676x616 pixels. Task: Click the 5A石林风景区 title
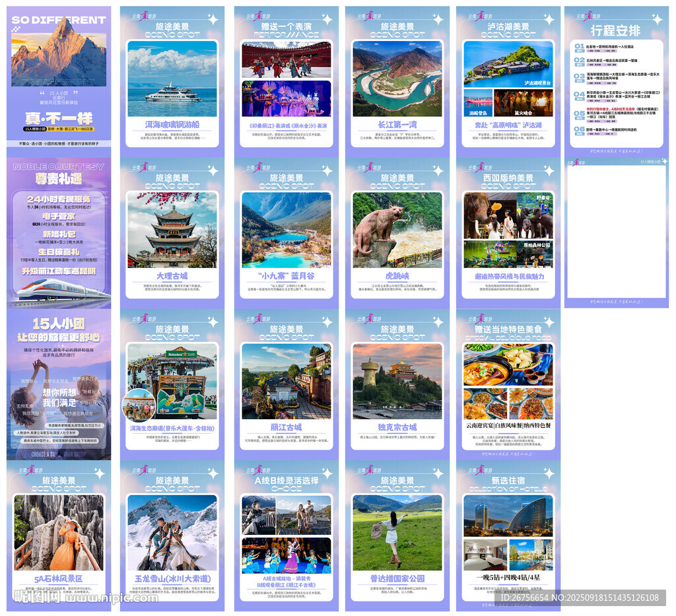tap(59, 578)
